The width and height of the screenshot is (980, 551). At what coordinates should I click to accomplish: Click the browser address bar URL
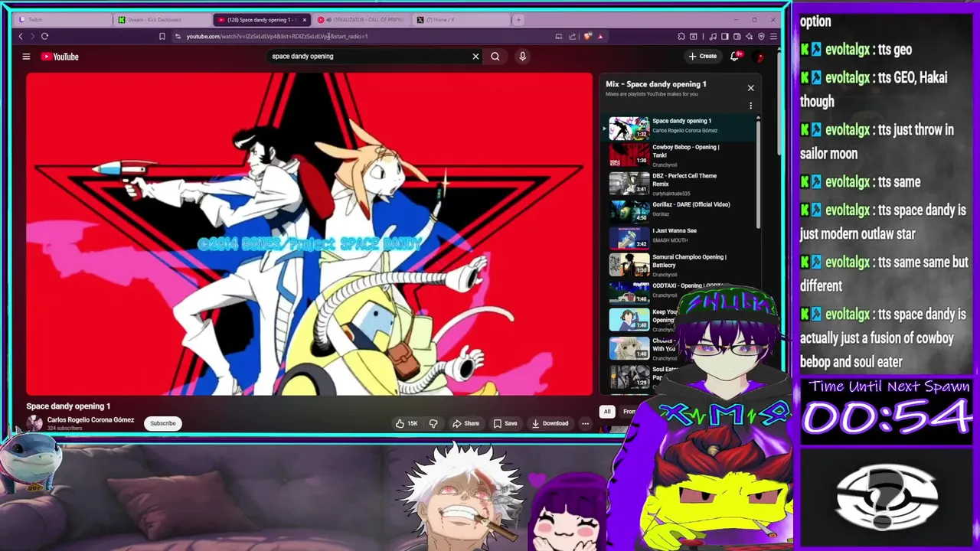coord(277,36)
